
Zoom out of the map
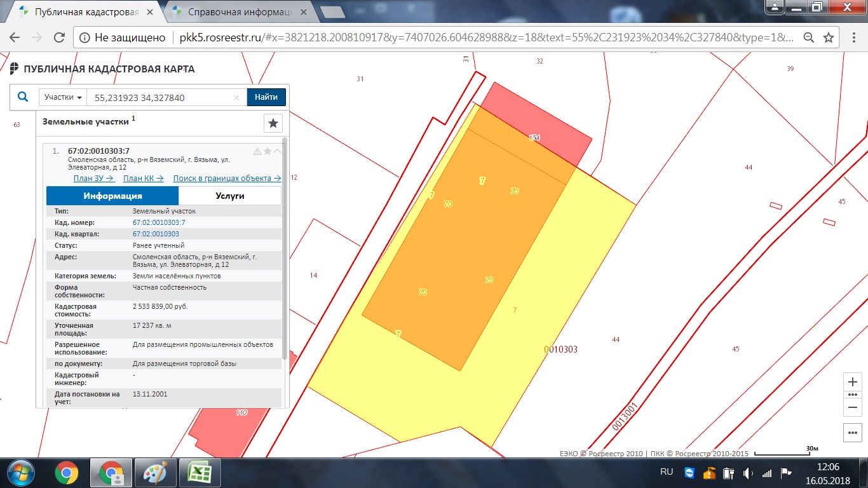(x=853, y=407)
